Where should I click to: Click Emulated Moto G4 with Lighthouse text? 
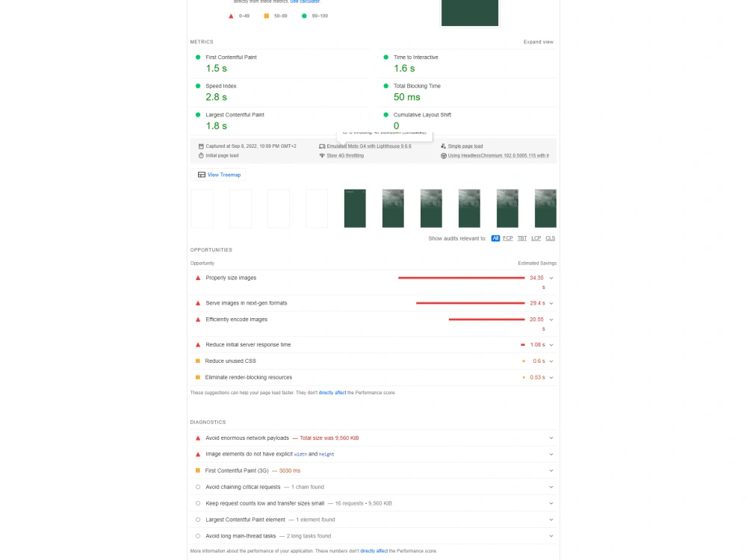tap(369, 146)
